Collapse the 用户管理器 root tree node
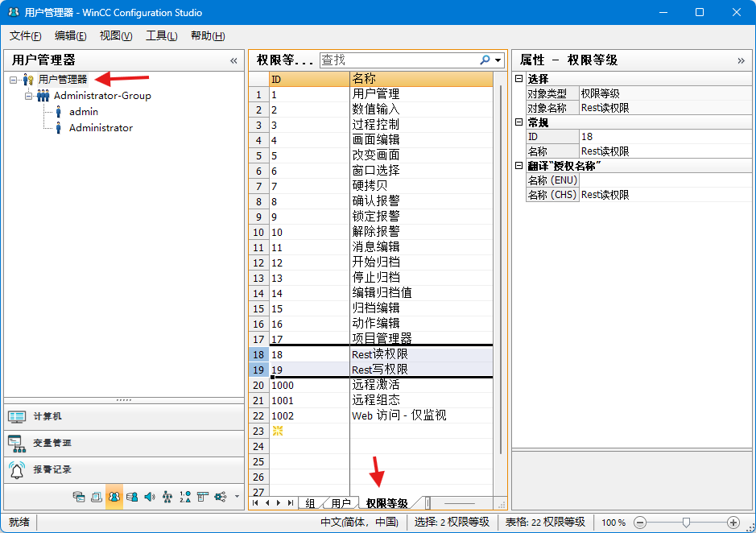The height and width of the screenshot is (533, 756). [13, 80]
